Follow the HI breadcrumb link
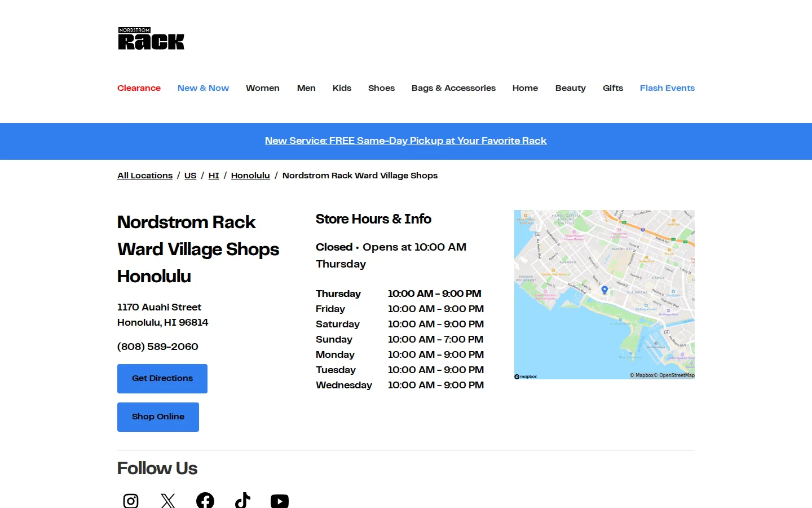The width and height of the screenshot is (812, 508). (214, 176)
